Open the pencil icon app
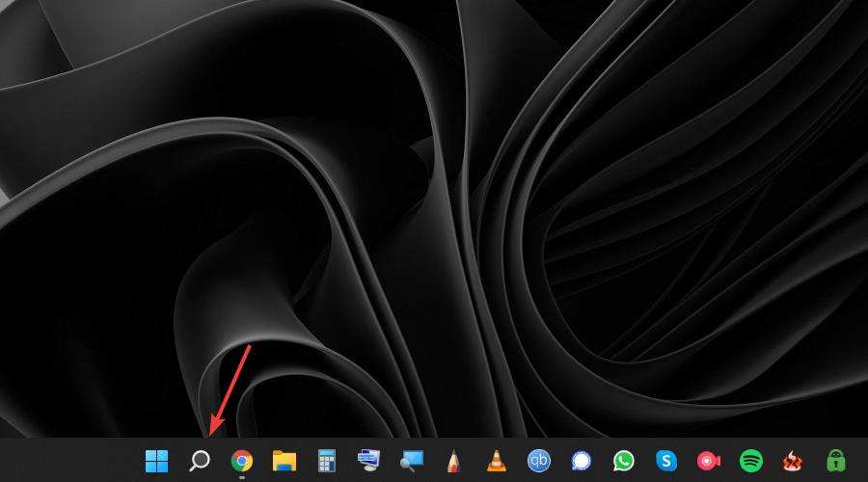Image resolution: width=868 pixels, height=482 pixels. point(453,461)
